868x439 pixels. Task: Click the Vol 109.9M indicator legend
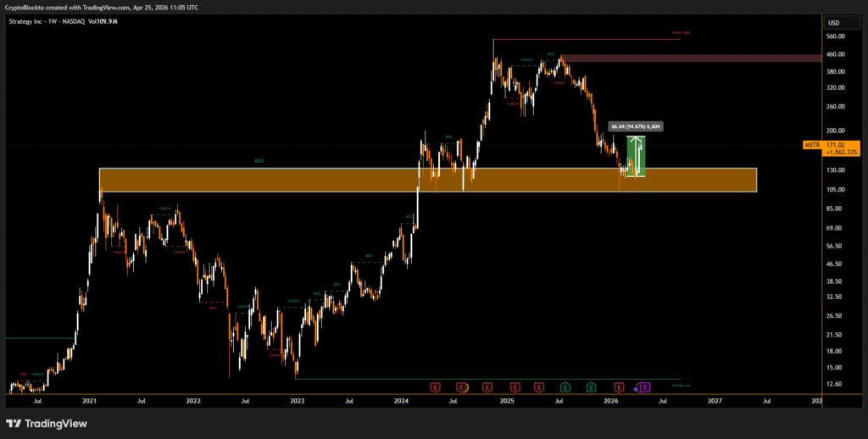pos(102,20)
